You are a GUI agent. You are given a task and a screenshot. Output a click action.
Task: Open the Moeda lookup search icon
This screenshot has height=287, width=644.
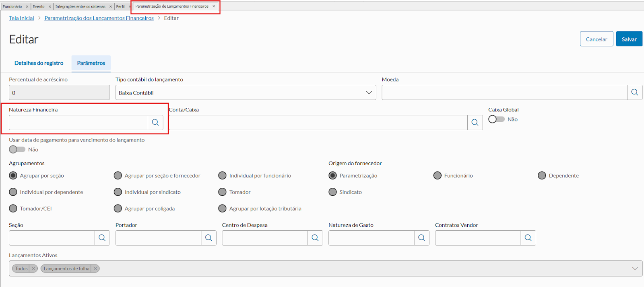[635, 92]
